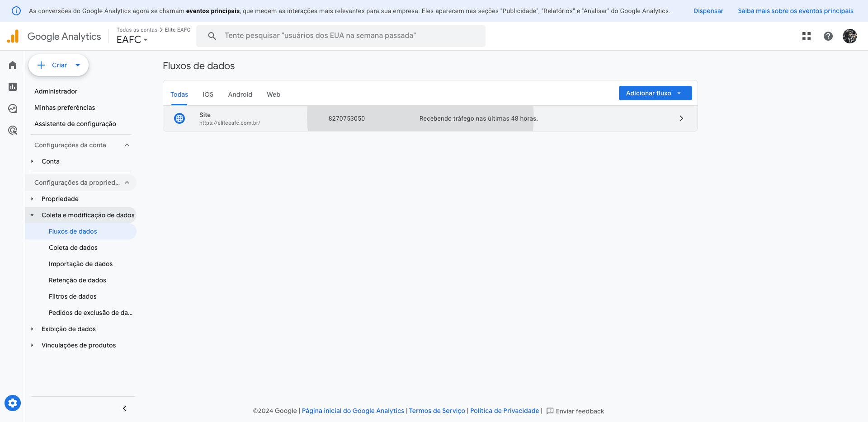Open the Advertising target icon
Viewport: 868px width, 422px height.
coord(13,130)
